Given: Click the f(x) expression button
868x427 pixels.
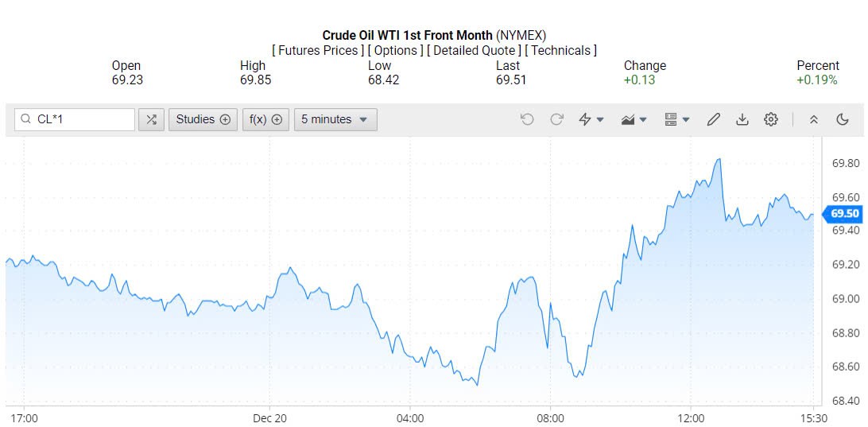Looking at the screenshot, I should 265,119.
